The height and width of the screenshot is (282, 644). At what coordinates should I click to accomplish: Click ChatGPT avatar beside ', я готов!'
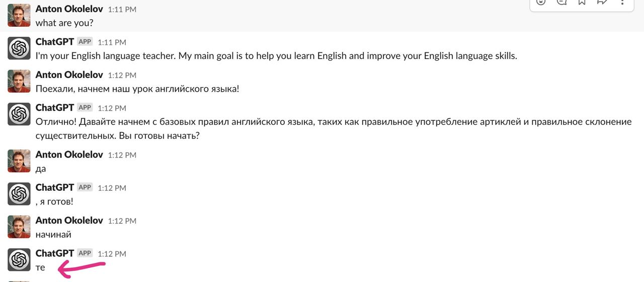(19, 194)
